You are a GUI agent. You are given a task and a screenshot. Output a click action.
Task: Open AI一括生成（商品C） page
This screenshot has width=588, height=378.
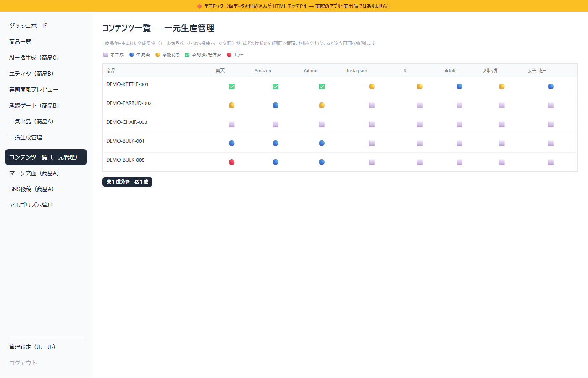point(46,58)
